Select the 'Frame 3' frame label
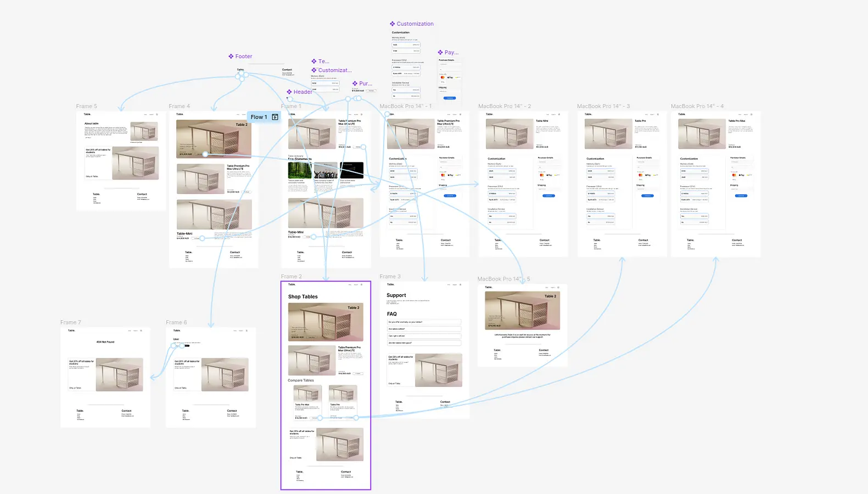 [390, 277]
